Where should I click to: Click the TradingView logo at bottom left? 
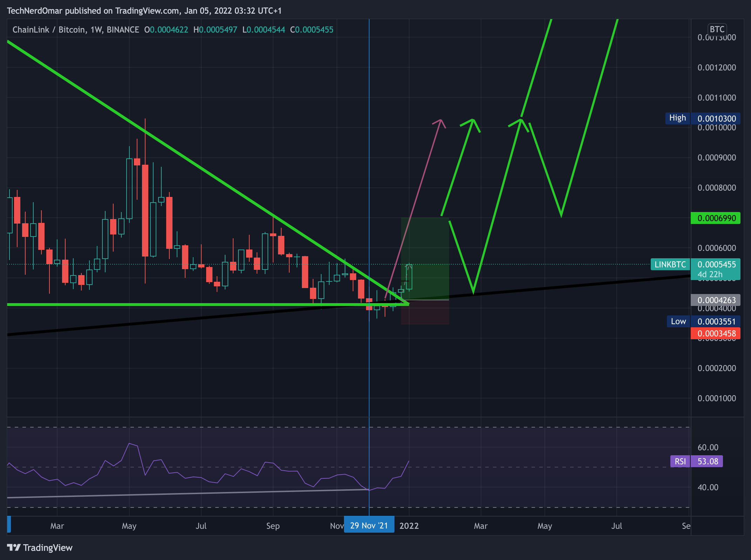tap(40, 548)
